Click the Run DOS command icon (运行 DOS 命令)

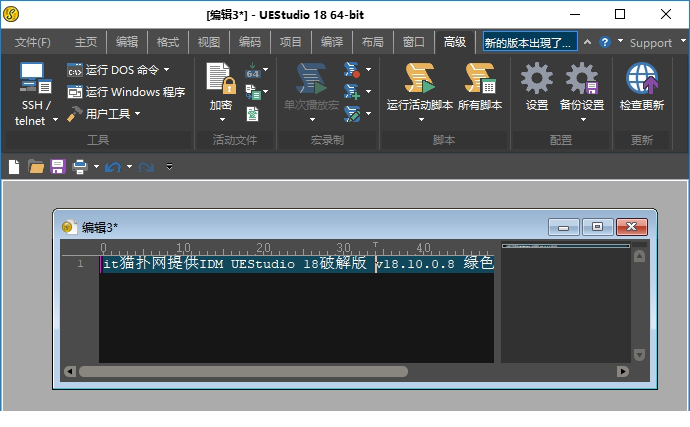74,70
